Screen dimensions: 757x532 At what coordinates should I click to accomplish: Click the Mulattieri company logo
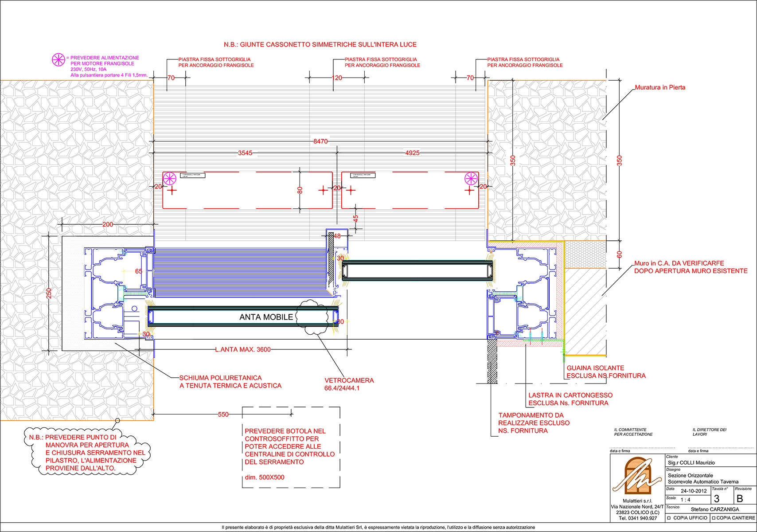point(637,475)
